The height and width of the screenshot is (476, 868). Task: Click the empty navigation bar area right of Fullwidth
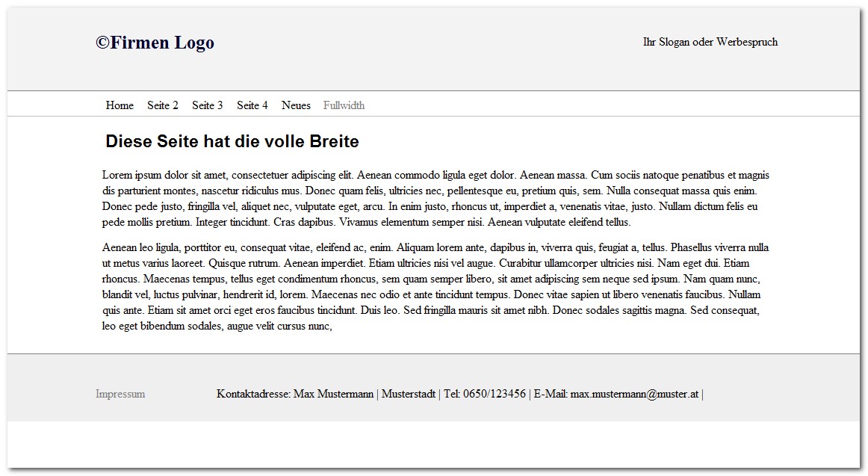tap(598, 105)
